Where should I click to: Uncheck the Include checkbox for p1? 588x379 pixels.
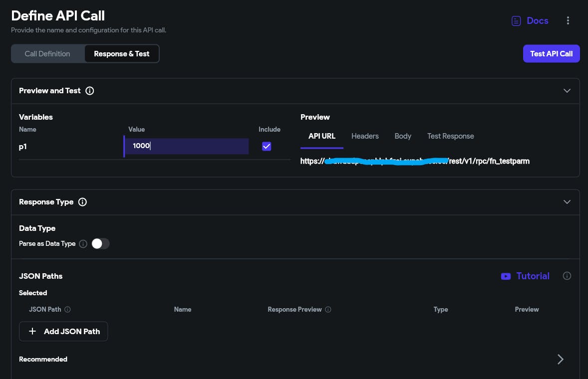[x=267, y=146]
